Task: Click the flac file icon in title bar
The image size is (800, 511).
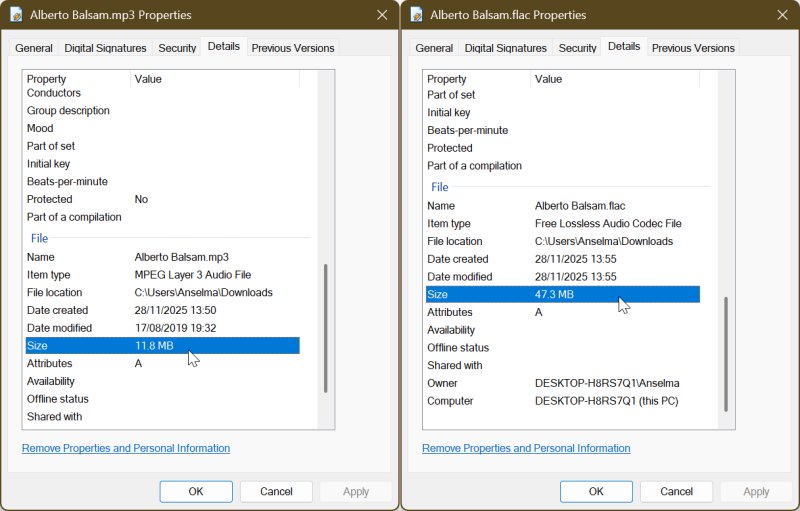Action: click(416, 15)
